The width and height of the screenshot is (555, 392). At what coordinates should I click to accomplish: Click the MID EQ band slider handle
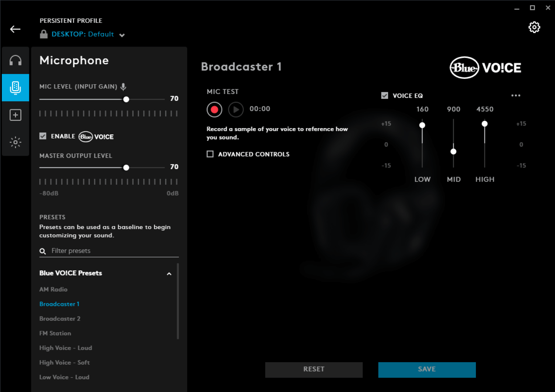[453, 151]
